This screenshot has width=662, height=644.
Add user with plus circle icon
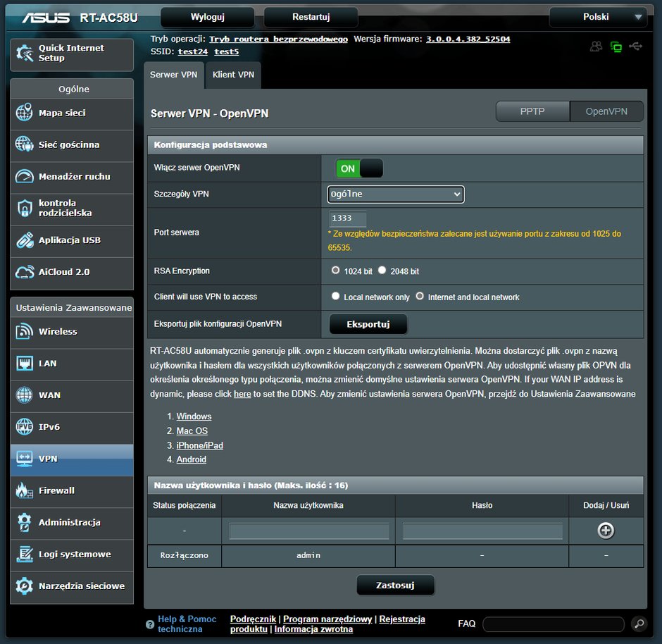tap(606, 531)
